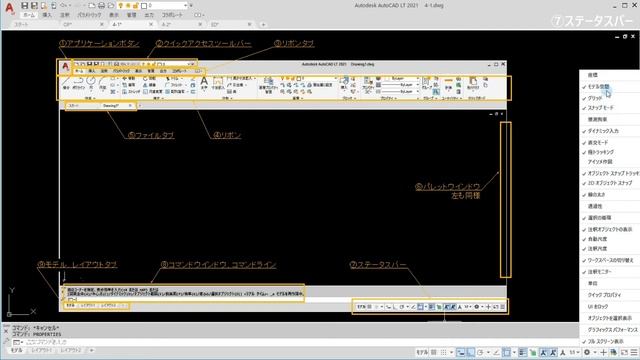Viewport: 640px width, 360px height.
Task: Switch to the レイアウト1 layout tab
Action: [x=41, y=350]
